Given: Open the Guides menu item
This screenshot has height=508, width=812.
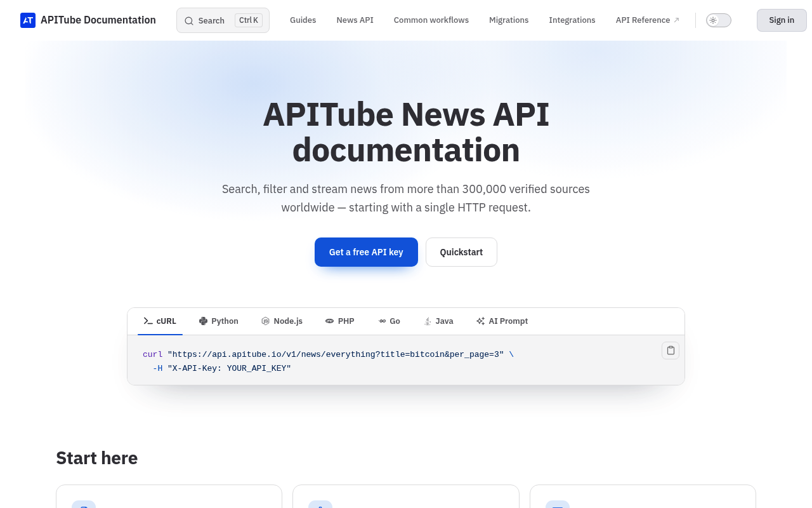Looking at the screenshot, I should pos(303,20).
